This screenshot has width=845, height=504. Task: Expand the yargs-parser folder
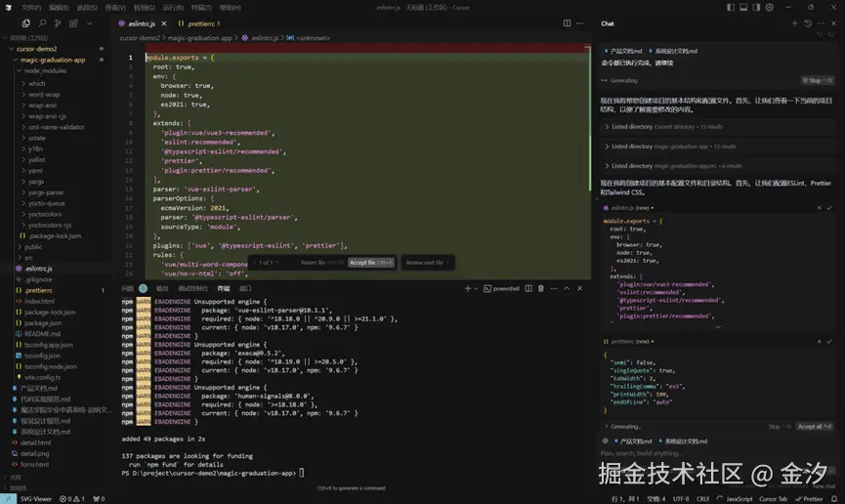pos(46,192)
